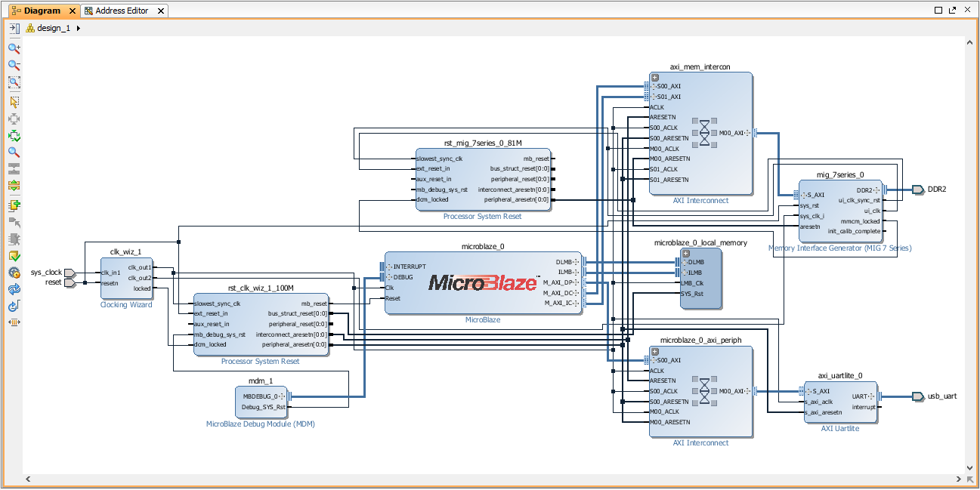Click the hierarchy icon before design_1 breadcrumb

(x=30, y=28)
